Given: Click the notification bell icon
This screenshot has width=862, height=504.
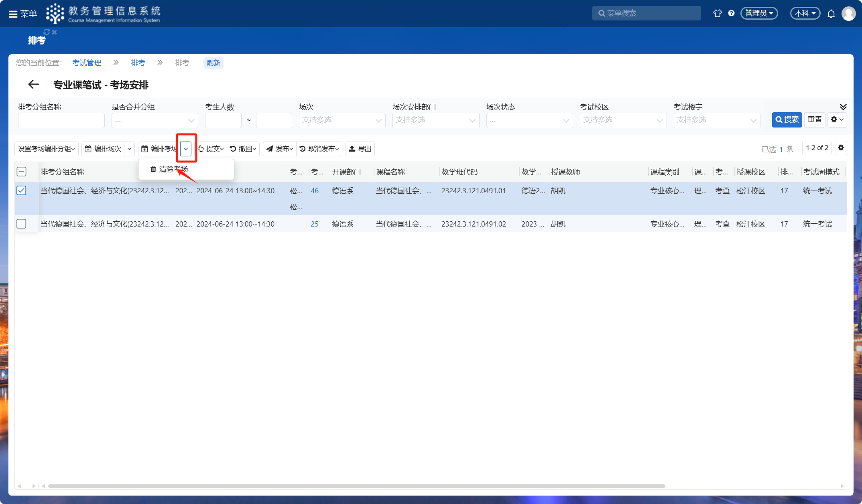Looking at the screenshot, I should pyautogui.click(x=831, y=14).
